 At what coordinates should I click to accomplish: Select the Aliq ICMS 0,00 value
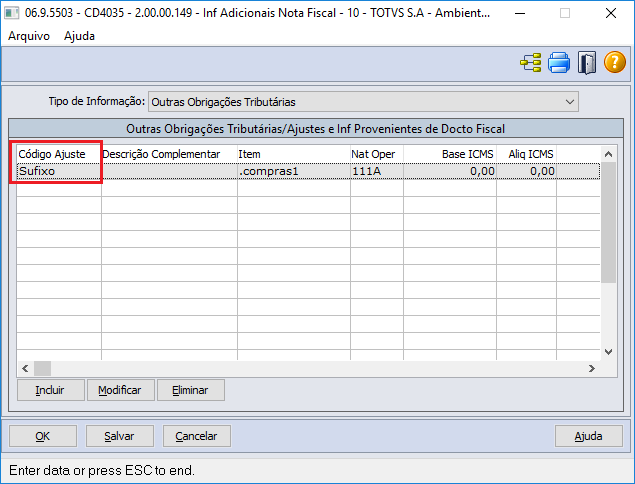pos(526,171)
